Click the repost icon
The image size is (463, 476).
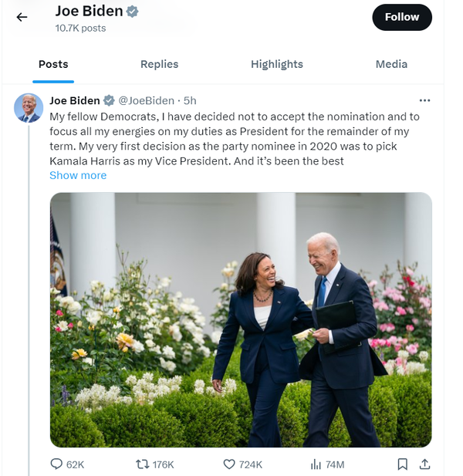(x=142, y=464)
